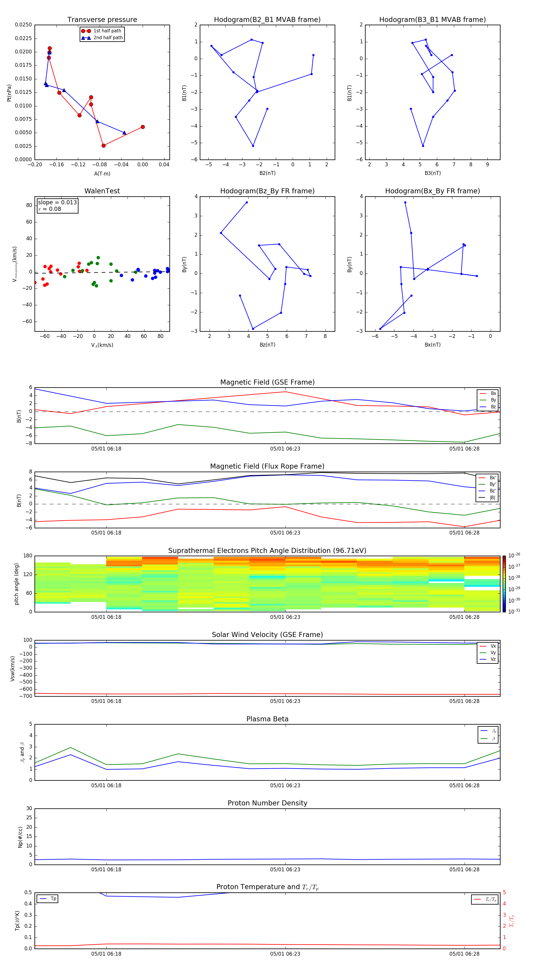Click the 'VA(km/s)' x-axis label

[x=102, y=345]
